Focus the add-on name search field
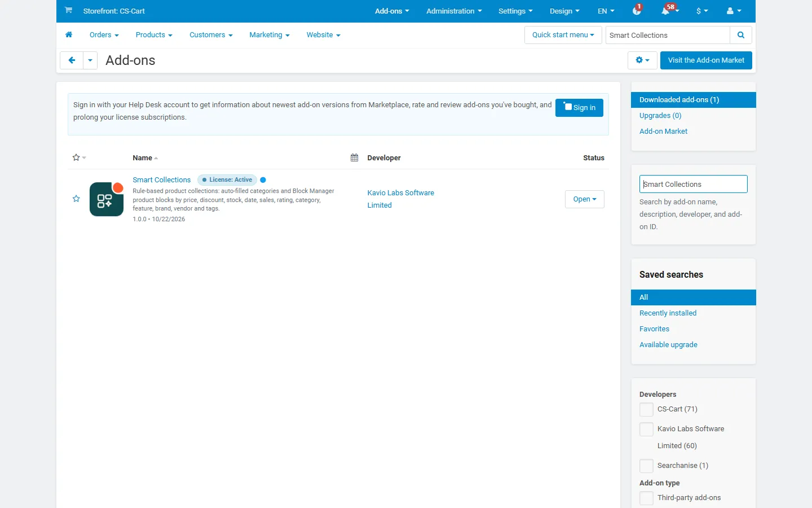The height and width of the screenshot is (508, 812). [694, 184]
